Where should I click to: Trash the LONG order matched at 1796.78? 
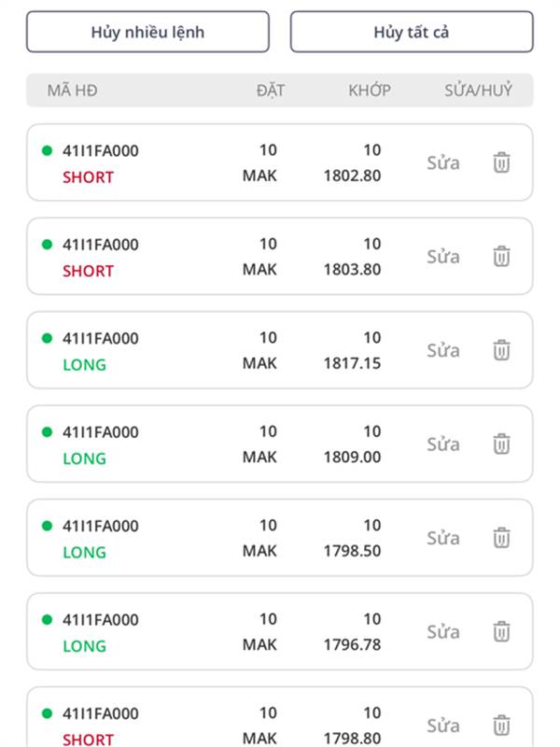pyautogui.click(x=501, y=631)
